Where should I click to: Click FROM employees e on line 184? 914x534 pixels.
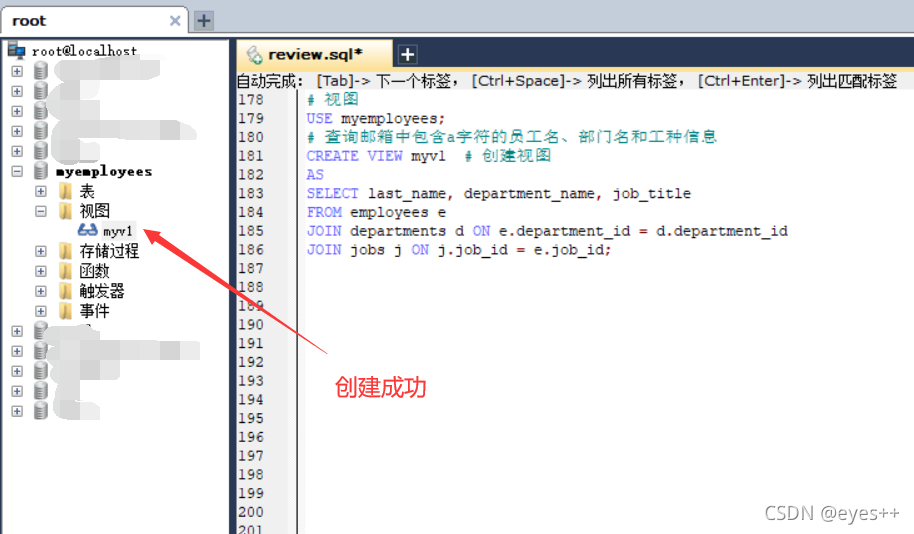click(x=376, y=212)
